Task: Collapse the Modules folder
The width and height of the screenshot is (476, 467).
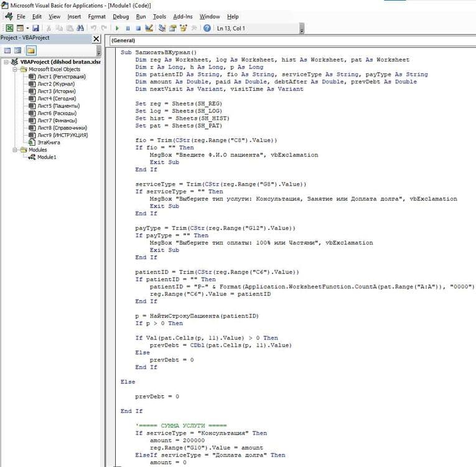Action: [14, 150]
